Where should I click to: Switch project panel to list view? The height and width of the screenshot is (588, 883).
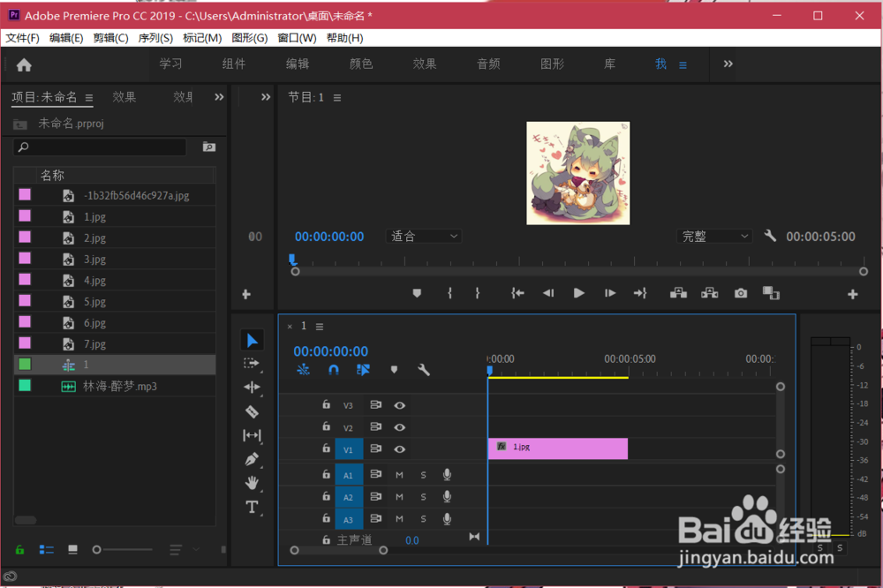[x=46, y=550]
